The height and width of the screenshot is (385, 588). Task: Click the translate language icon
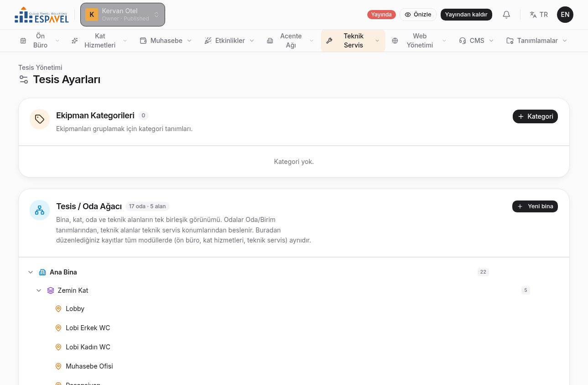click(533, 15)
